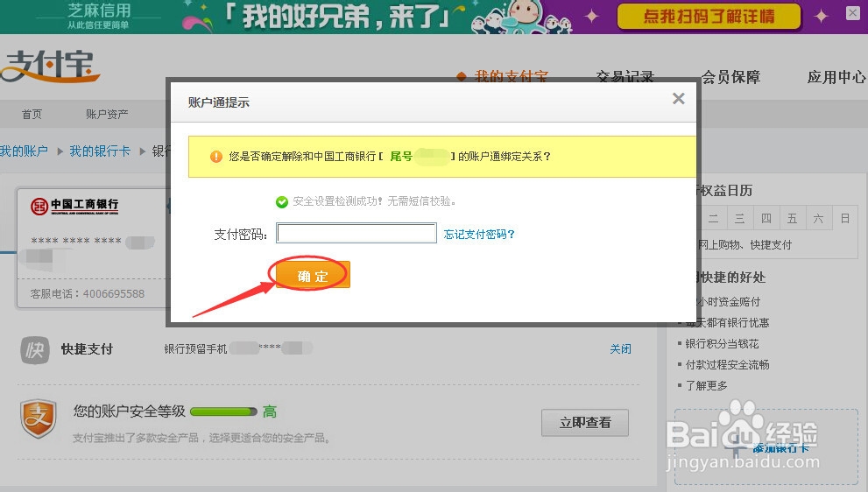The height and width of the screenshot is (492, 868).
Task: Select 六 in the calendar header
Action: pyautogui.click(x=818, y=219)
